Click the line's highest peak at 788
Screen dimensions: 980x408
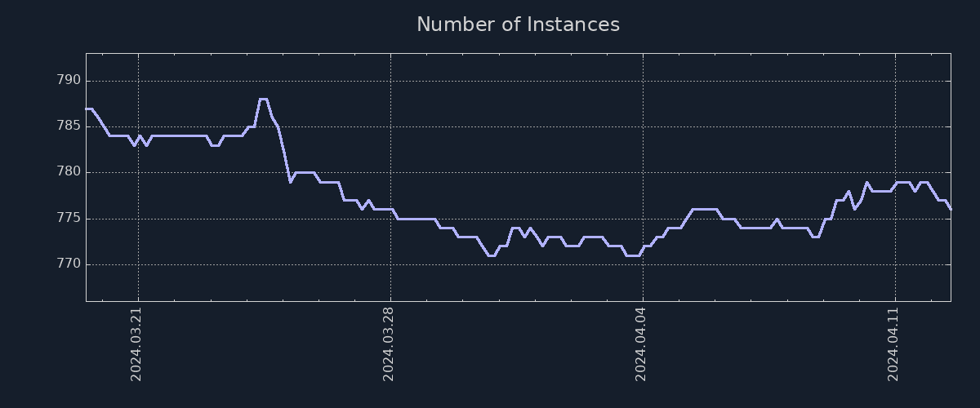click(x=263, y=99)
